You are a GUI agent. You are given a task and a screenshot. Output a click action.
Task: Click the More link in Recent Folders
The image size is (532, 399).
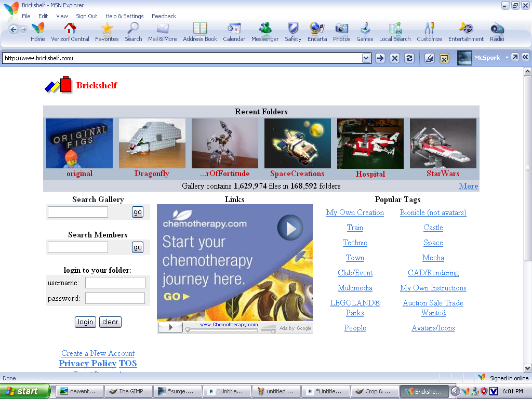click(x=468, y=186)
